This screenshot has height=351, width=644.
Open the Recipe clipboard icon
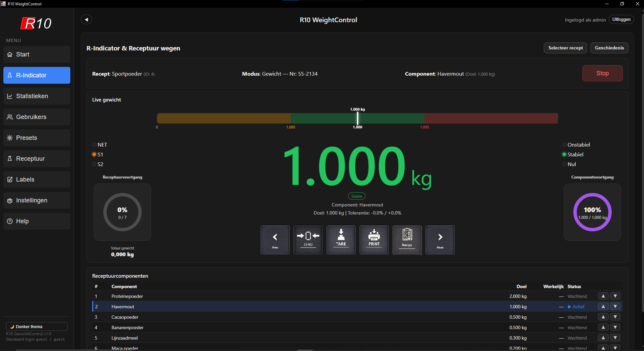tap(407, 239)
